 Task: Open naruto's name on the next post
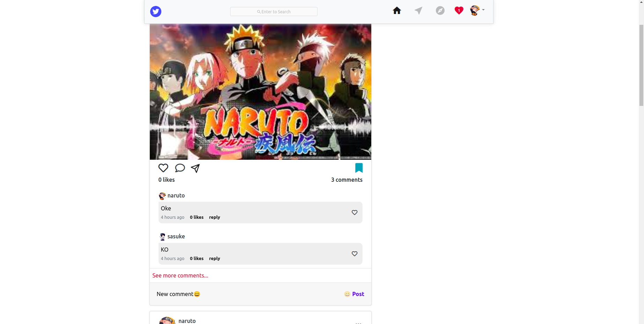tap(187, 321)
